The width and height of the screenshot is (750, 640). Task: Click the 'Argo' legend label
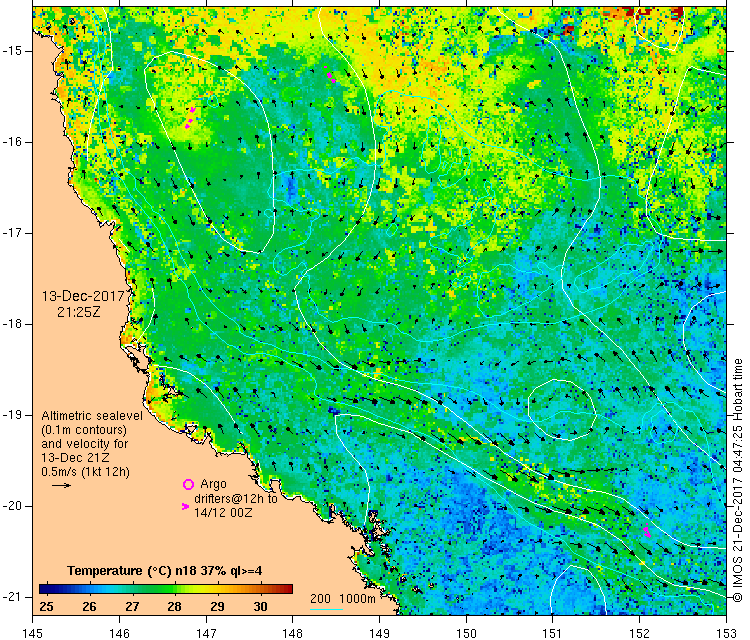pyautogui.click(x=213, y=484)
